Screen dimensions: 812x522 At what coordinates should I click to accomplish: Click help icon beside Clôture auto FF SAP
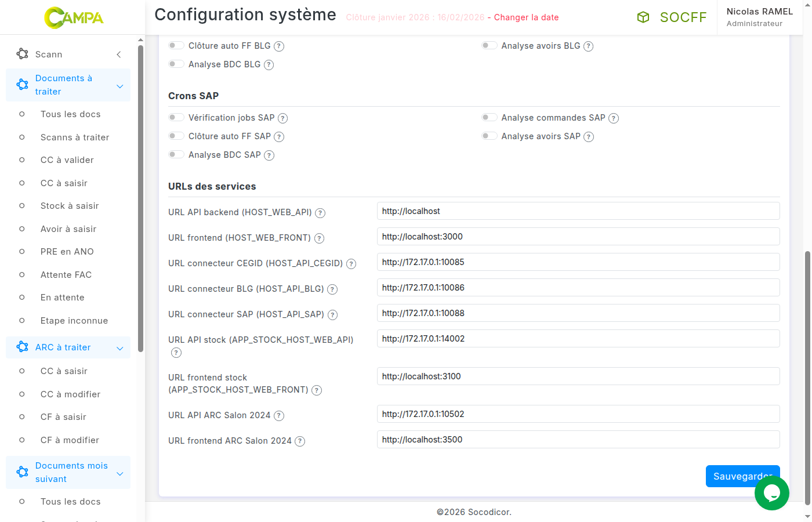click(x=279, y=137)
